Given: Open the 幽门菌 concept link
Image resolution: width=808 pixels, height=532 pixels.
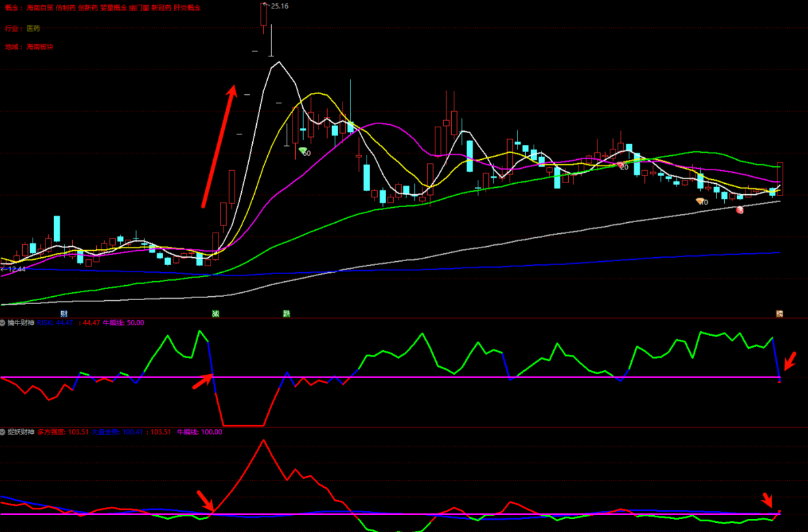Looking at the screenshot, I should pos(139,8).
